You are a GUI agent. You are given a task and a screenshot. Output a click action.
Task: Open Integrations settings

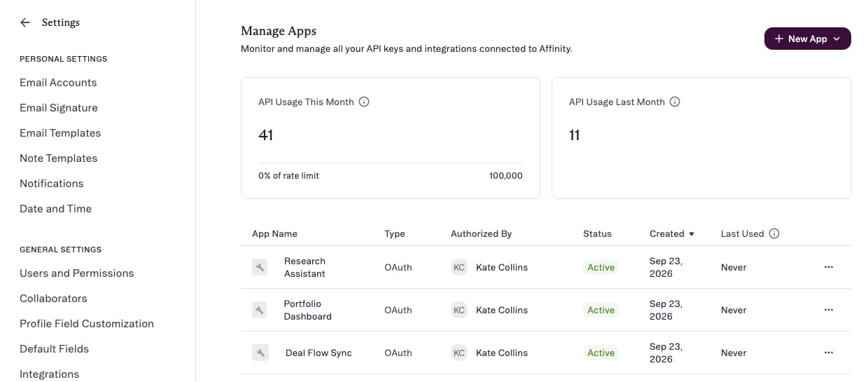click(x=50, y=374)
